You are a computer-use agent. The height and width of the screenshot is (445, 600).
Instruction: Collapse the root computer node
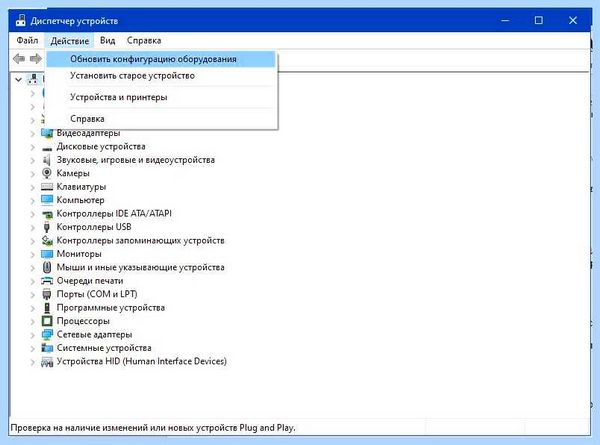(x=18, y=80)
